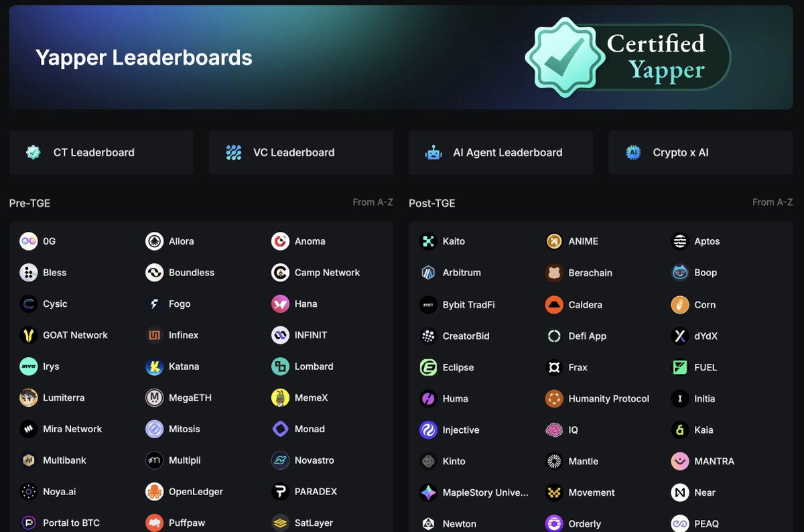Click the Fogo project icon

point(154,304)
